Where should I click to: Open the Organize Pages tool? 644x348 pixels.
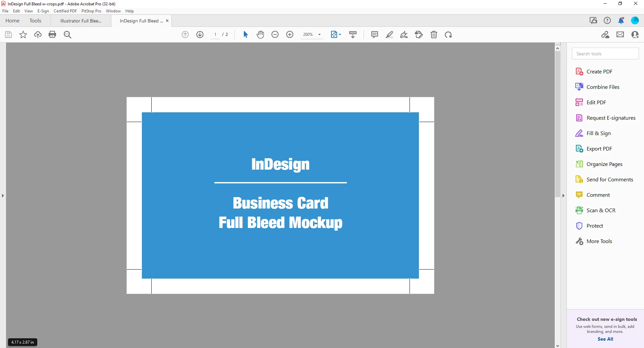click(x=604, y=164)
